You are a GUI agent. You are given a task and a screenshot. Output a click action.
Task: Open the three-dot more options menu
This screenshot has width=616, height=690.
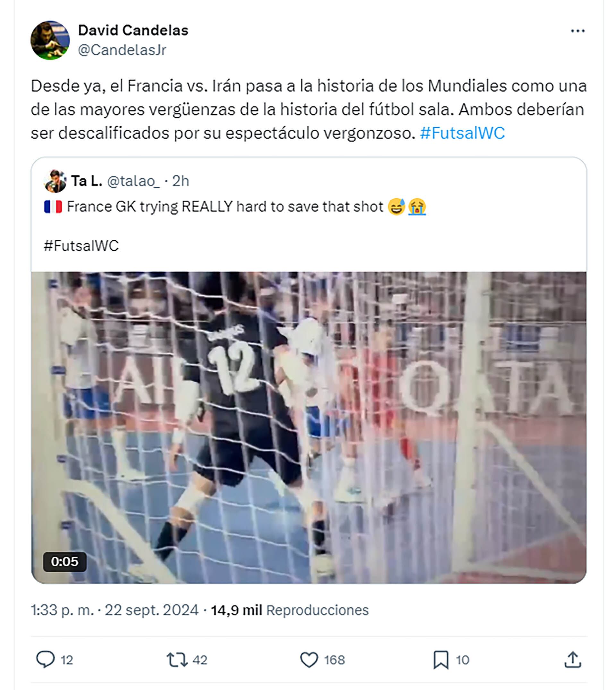click(577, 31)
